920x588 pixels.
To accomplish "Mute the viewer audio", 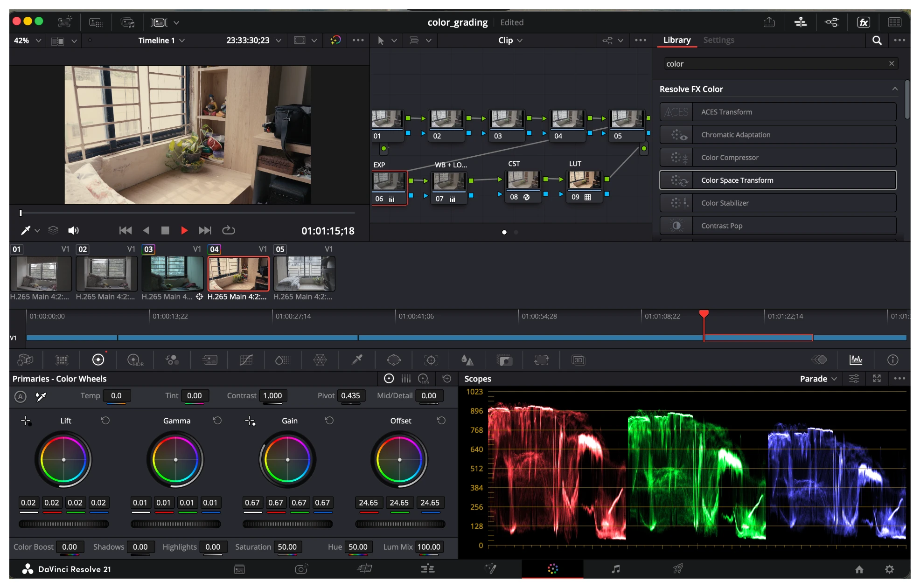I will pyautogui.click(x=73, y=230).
